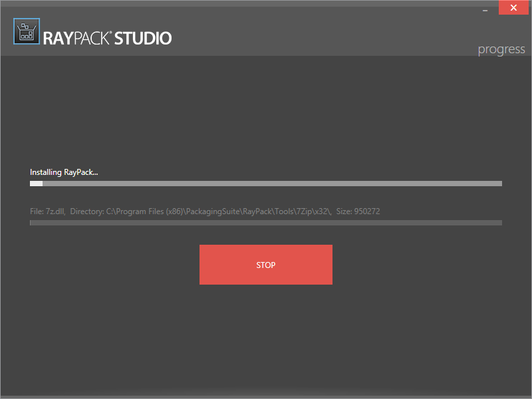
Task: Click the bold "STUDIO" word in the header
Action: coord(143,38)
